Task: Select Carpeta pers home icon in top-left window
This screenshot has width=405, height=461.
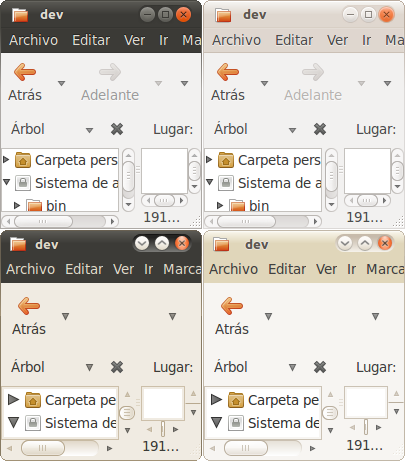Action: (x=23, y=160)
